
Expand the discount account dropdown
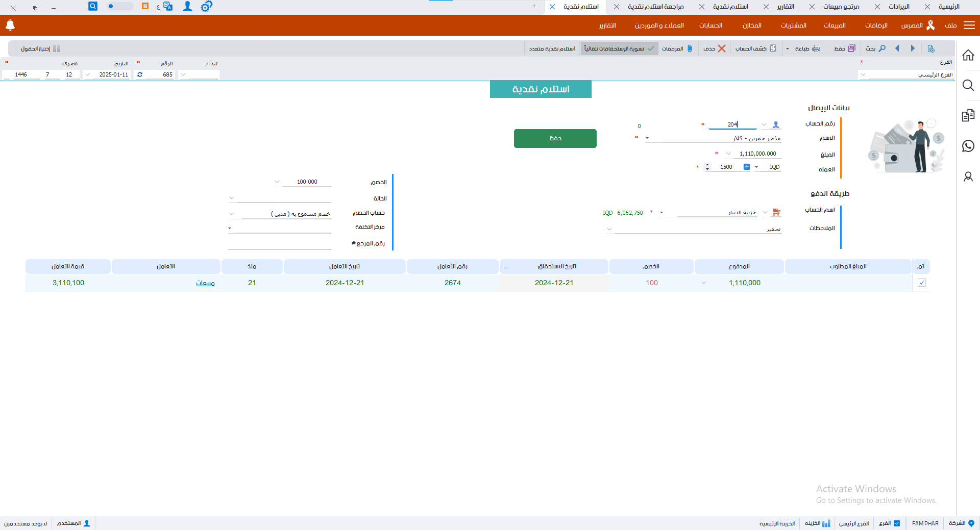point(232,214)
